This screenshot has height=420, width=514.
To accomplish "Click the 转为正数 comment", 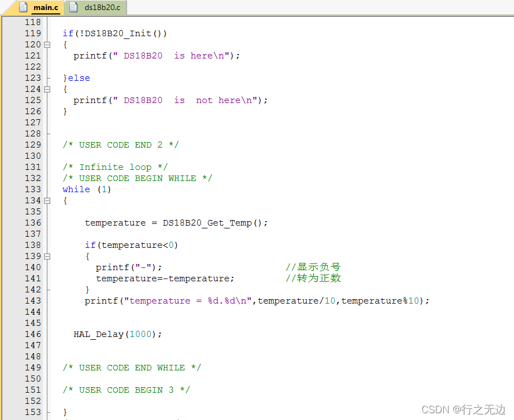I will click(x=313, y=278).
